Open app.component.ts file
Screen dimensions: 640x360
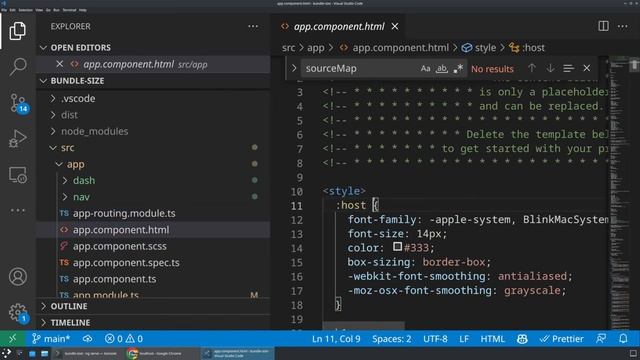[114, 279]
